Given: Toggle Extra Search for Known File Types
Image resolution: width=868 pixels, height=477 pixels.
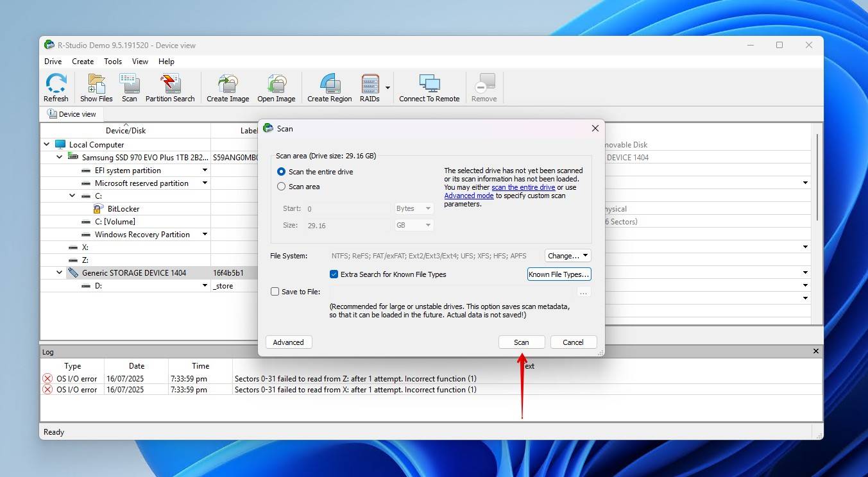Looking at the screenshot, I should click(x=334, y=274).
